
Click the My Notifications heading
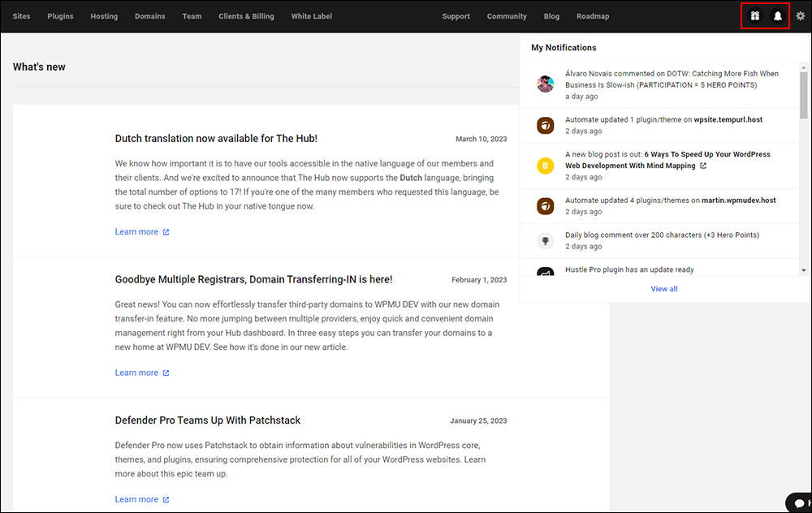coord(564,48)
